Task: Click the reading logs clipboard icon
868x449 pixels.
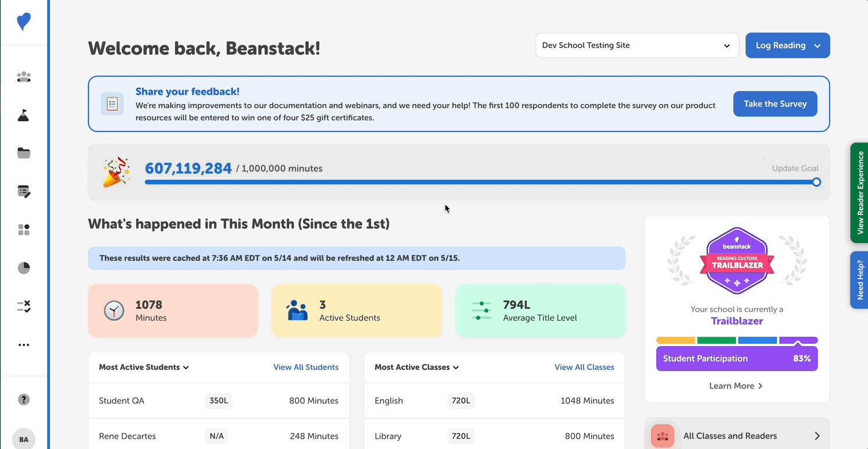Action: pyautogui.click(x=23, y=191)
